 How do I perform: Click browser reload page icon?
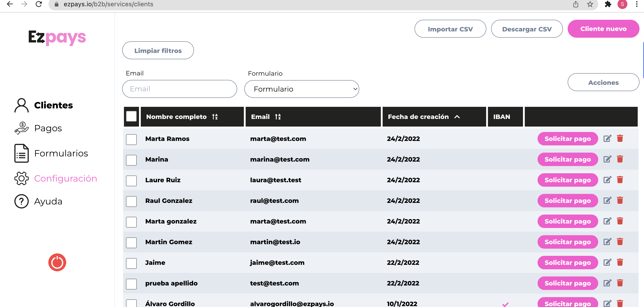[39, 4]
